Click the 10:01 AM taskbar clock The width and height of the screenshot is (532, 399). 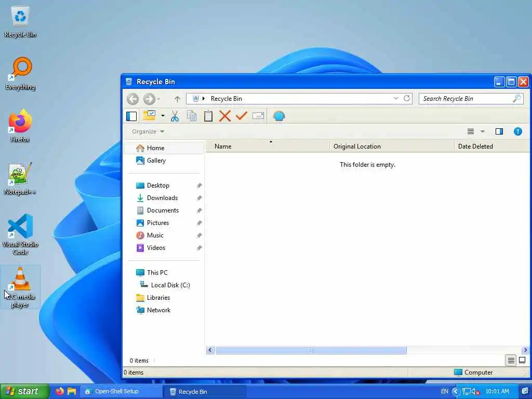pyautogui.click(x=497, y=391)
